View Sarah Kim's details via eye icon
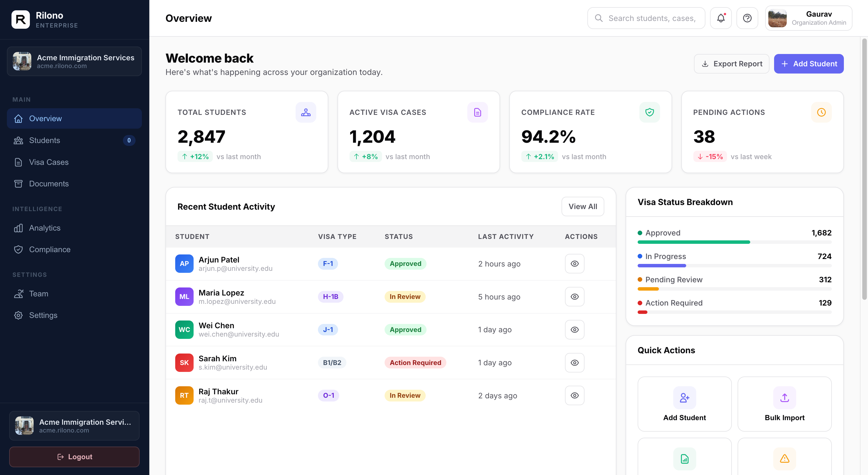This screenshot has width=868, height=475. pos(574,362)
